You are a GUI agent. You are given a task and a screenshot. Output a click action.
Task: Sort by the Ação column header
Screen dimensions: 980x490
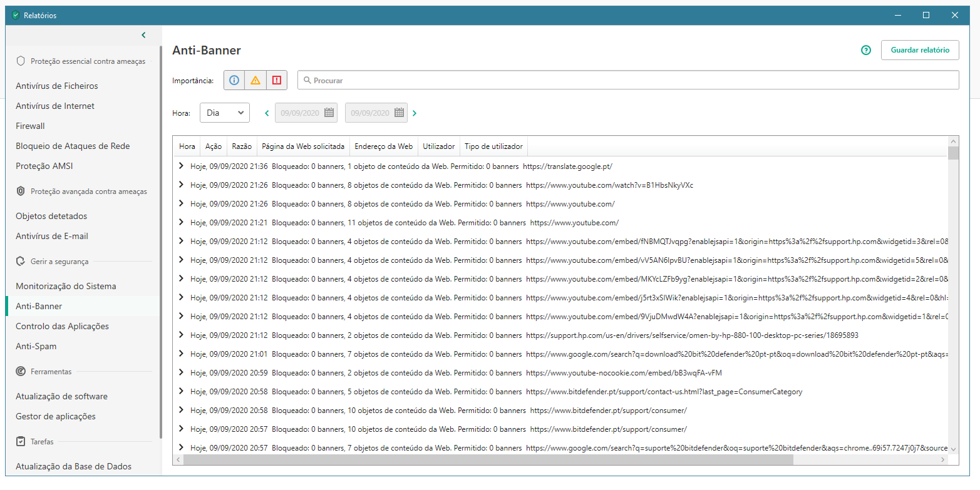(214, 146)
